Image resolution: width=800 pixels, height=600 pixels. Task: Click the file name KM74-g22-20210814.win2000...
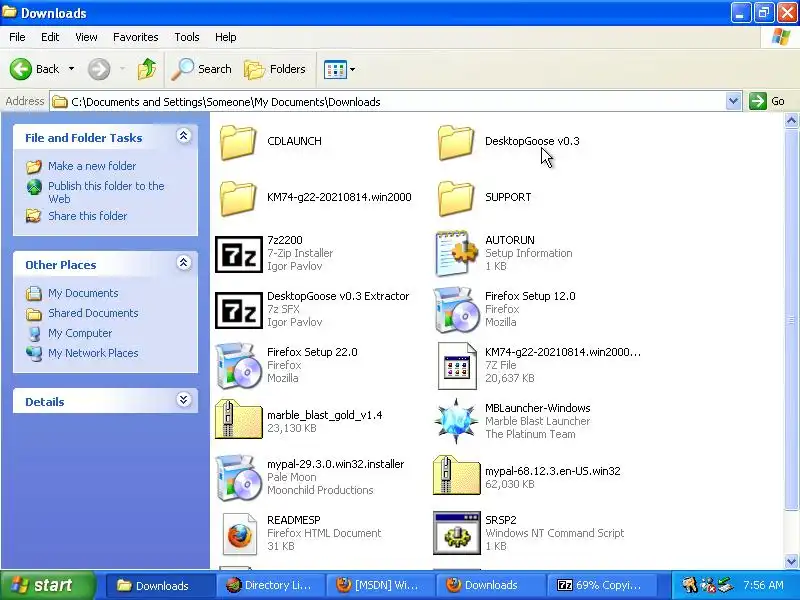339,197
